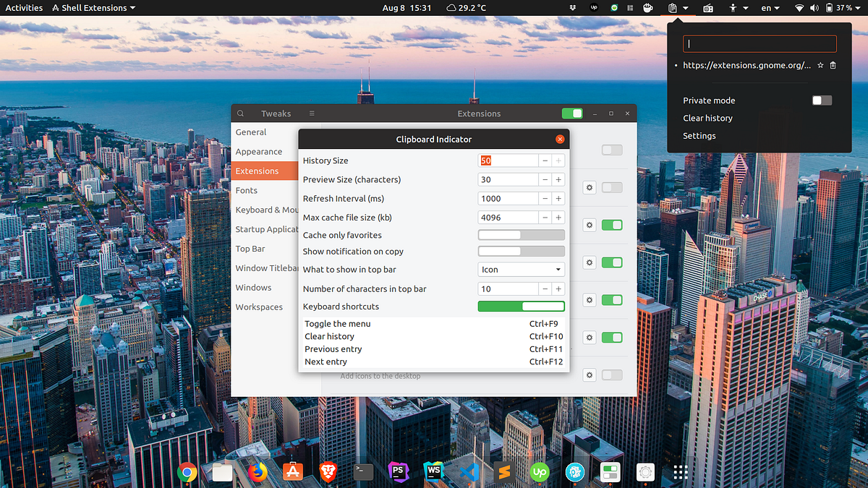Open the What to show in top bar dropdown
Viewport: 868px width, 488px height.
521,269
